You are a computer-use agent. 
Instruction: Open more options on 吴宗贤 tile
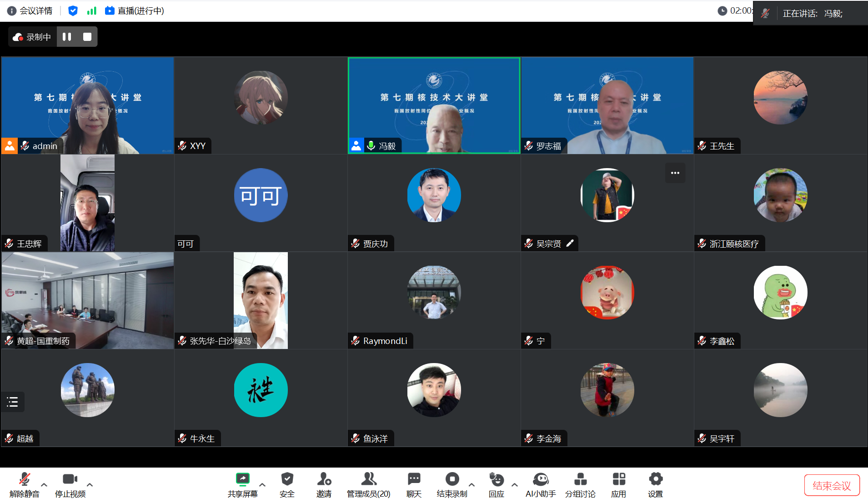click(x=675, y=173)
